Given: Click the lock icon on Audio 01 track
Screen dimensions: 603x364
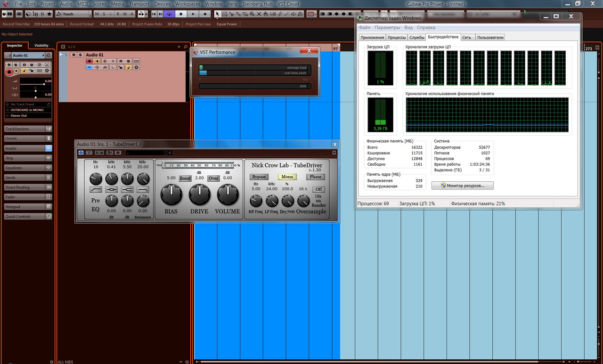Looking at the screenshot, I should 121,67.
